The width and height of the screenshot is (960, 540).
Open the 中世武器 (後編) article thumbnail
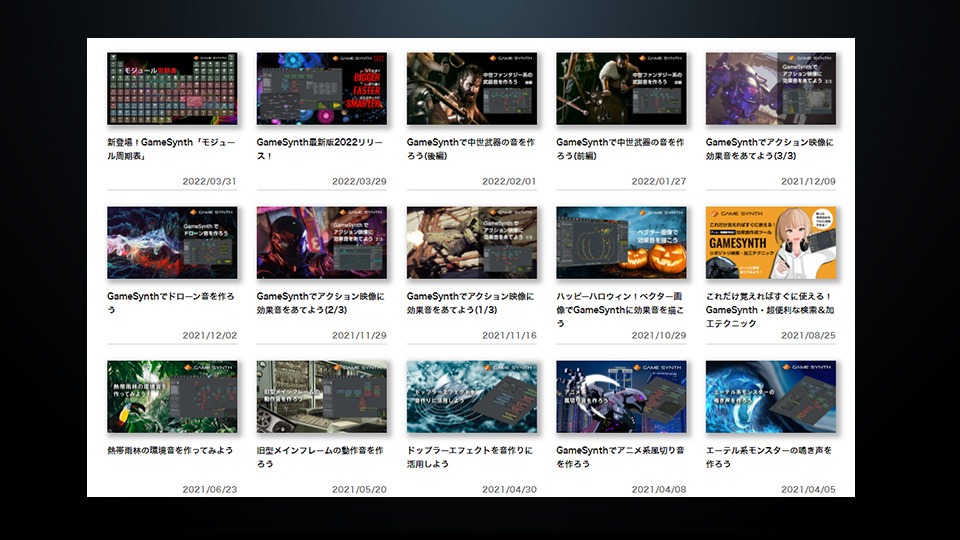(x=471, y=88)
